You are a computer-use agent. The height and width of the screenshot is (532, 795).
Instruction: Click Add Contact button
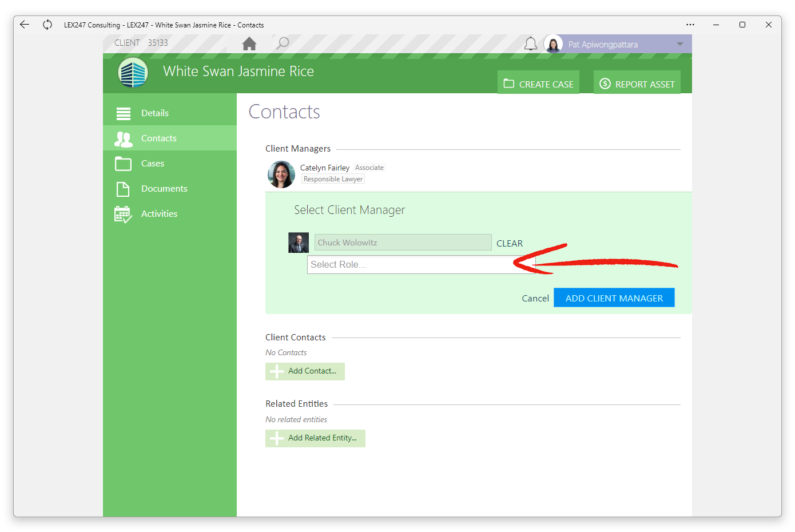pos(305,371)
